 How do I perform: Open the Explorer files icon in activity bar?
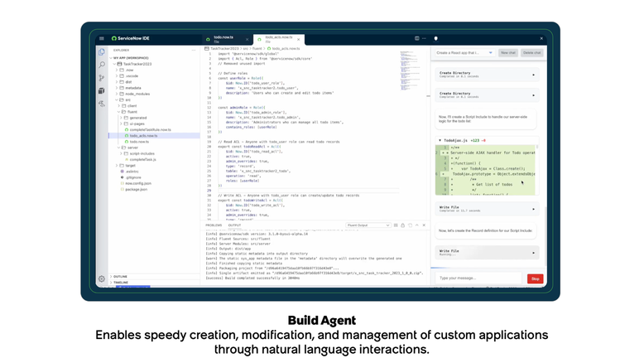coord(102,52)
